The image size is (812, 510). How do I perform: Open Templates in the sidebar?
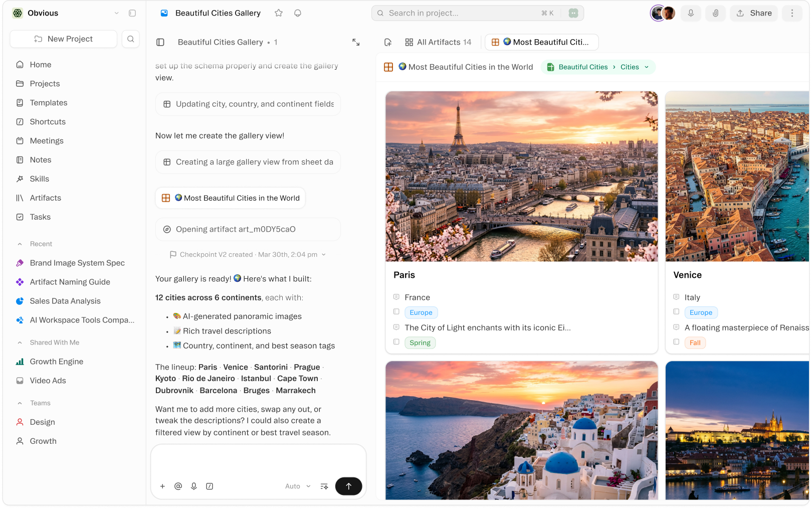coord(48,103)
